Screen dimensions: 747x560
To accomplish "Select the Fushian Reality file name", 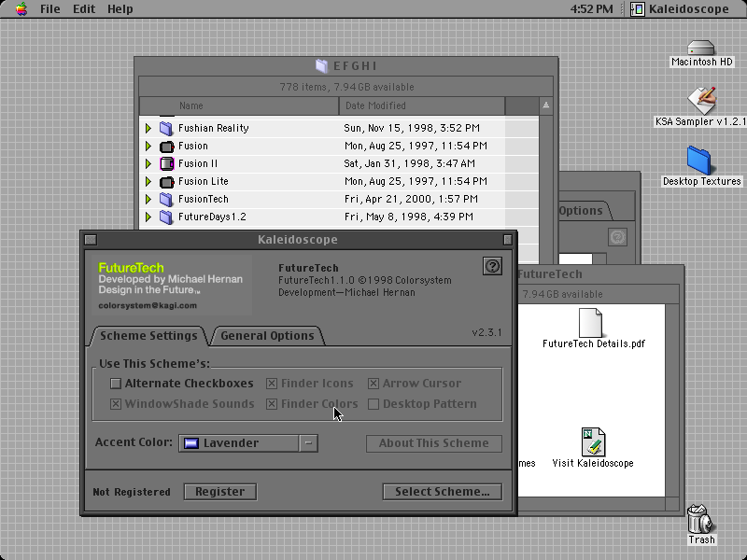I will point(214,128).
